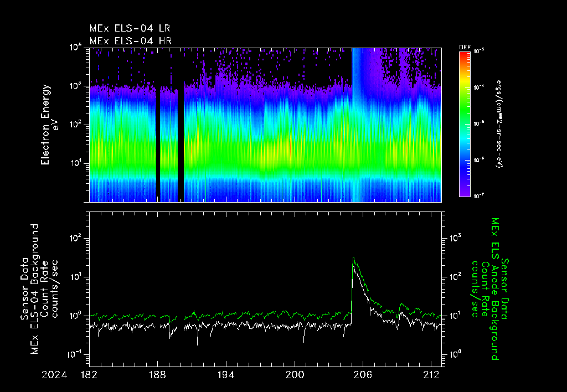Click the year label '2024'

(x=54, y=375)
